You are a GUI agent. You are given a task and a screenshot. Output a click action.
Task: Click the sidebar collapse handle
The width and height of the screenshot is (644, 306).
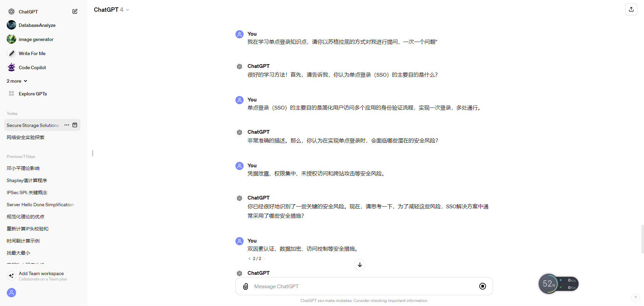(93, 153)
